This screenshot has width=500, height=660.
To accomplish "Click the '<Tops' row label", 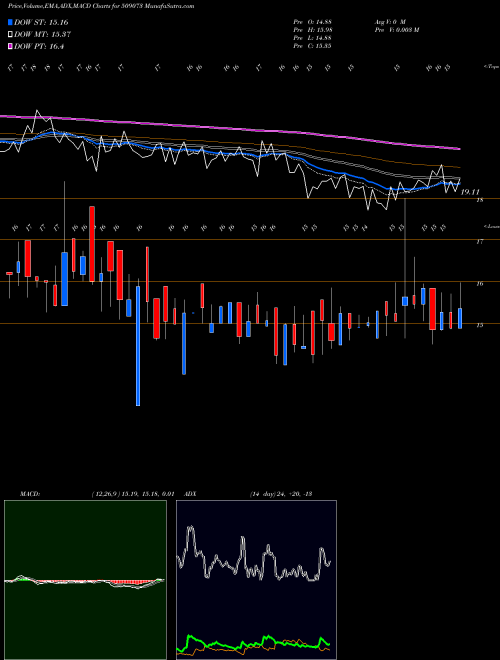I will (491, 67).
